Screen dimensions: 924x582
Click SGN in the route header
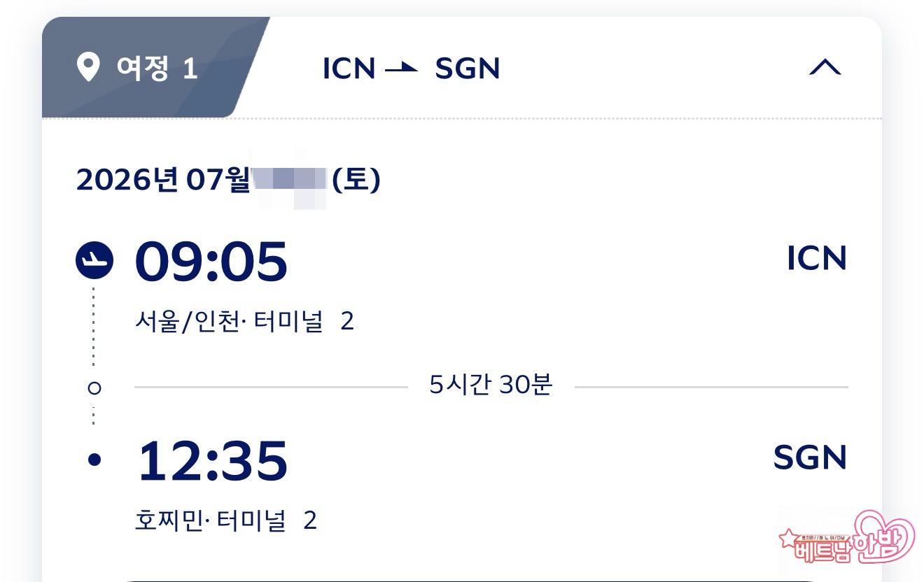[467, 69]
